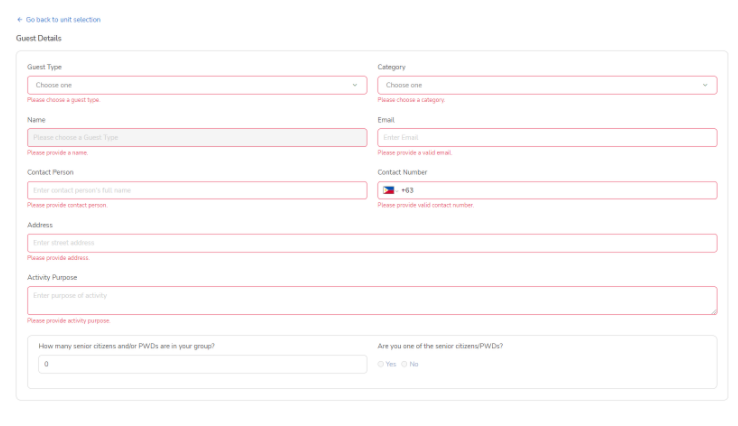Open the Guest Type dropdown
The image size is (738, 426).
(196, 85)
